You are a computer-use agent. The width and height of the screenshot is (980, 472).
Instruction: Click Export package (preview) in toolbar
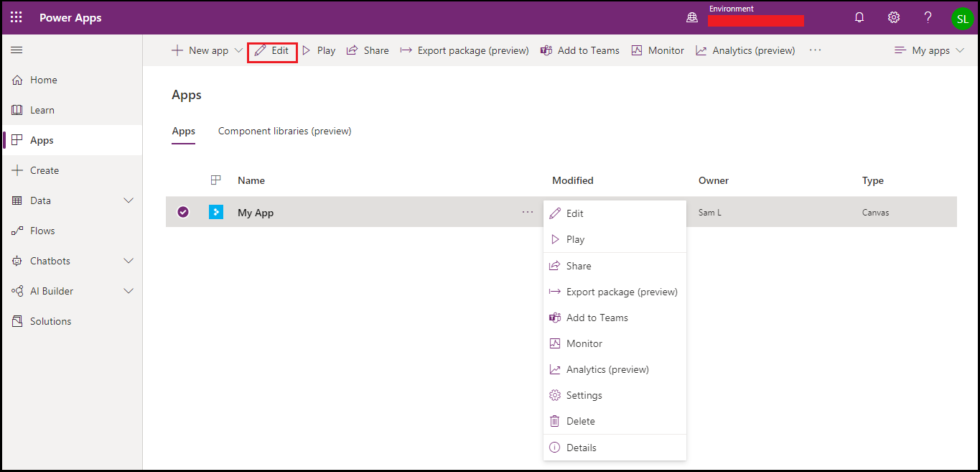coord(465,50)
